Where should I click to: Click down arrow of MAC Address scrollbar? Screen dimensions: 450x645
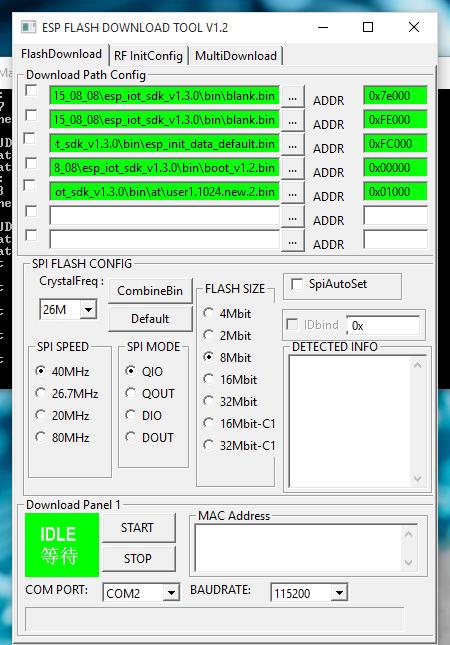408,563
